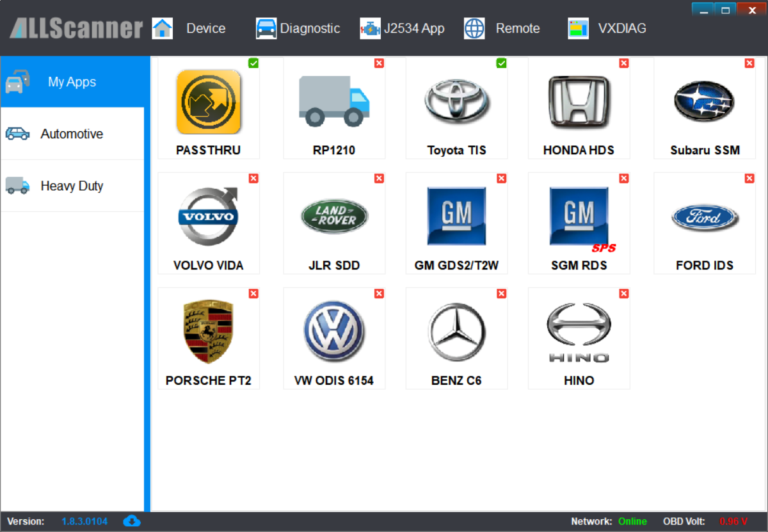Click red X badge on HONDA HDS
Screen dimensions: 768x532
tap(624, 63)
